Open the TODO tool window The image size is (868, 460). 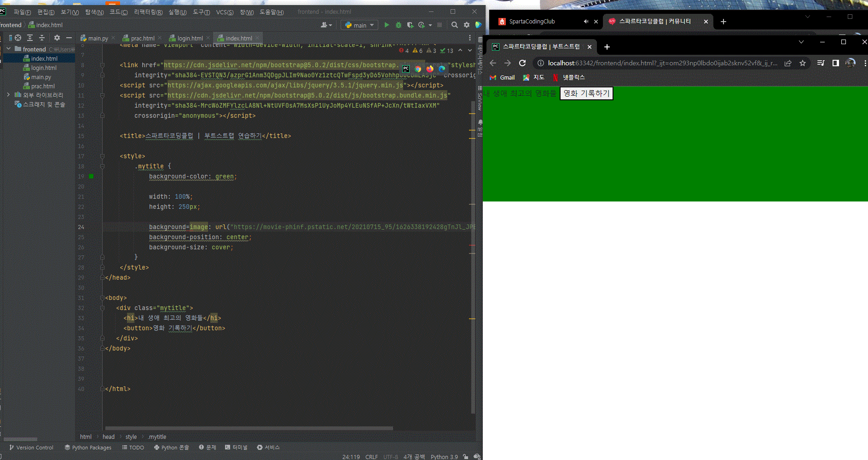[133, 448]
